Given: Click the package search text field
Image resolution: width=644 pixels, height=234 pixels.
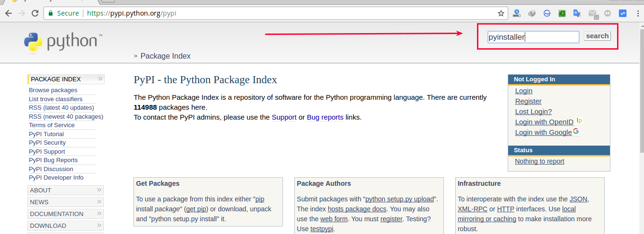Looking at the screenshot, I should point(533,37).
